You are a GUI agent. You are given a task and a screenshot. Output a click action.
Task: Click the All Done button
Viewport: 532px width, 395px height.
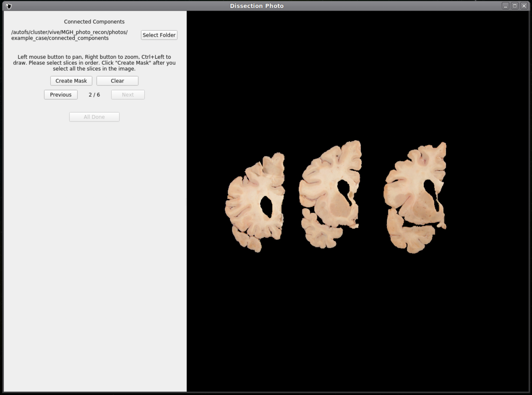click(94, 117)
